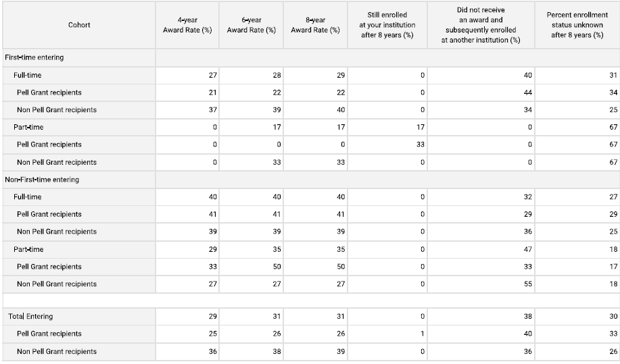Select the 6-year Award Rate header
The image size is (620, 364).
click(252, 25)
